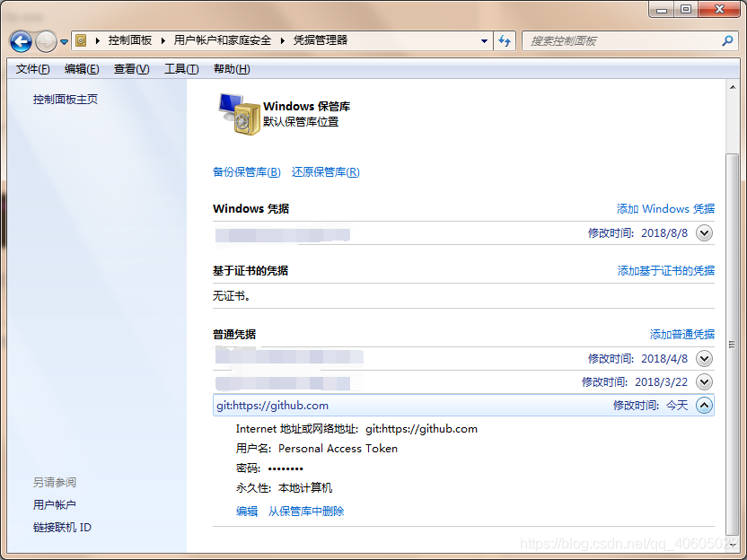Open the 帮助(H) menu
This screenshot has width=747, height=560.
click(x=232, y=69)
